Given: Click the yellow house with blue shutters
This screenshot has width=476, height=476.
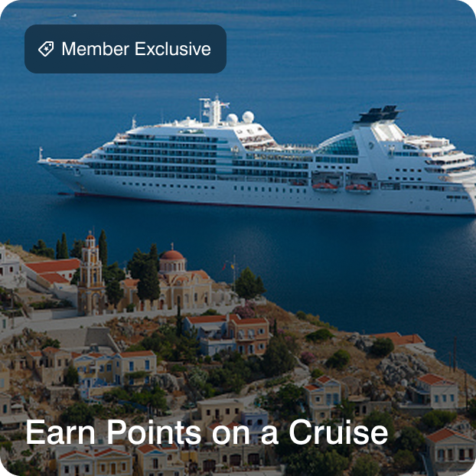Looking at the screenshot, I should point(135,367).
